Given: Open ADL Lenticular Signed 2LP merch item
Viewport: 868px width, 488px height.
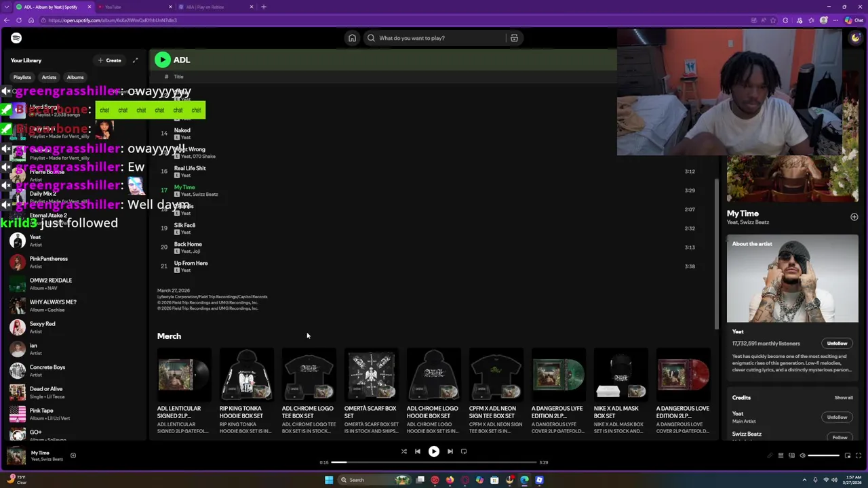Looking at the screenshot, I should (184, 392).
